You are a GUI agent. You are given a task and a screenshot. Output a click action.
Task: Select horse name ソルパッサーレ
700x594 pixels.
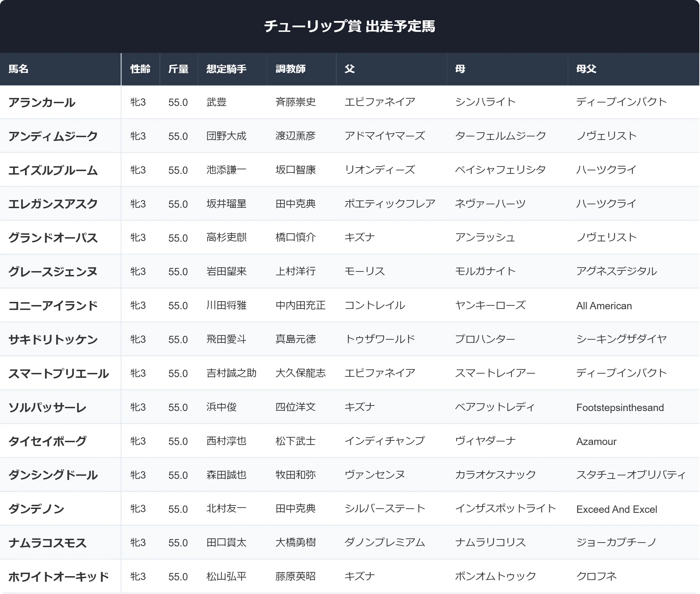[48, 408]
